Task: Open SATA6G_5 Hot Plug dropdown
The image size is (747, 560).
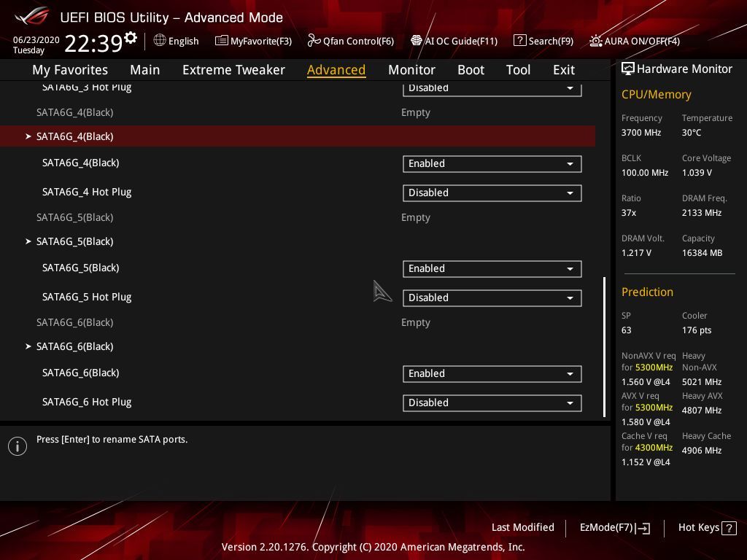Action: coord(492,298)
